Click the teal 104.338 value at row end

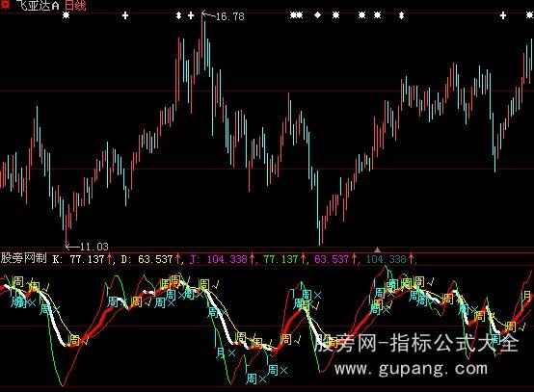[387, 259]
